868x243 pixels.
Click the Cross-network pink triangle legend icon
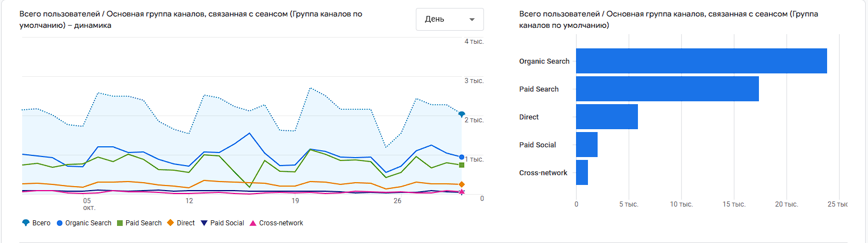(253, 223)
